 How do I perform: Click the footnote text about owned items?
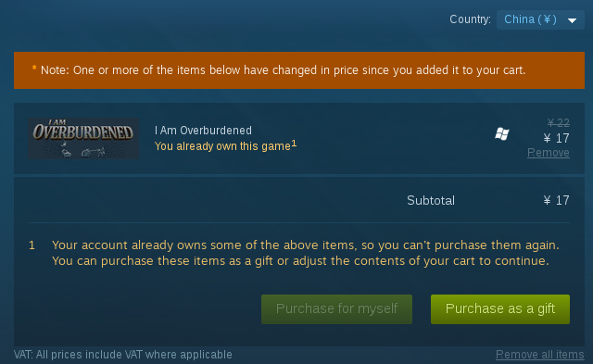306,253
